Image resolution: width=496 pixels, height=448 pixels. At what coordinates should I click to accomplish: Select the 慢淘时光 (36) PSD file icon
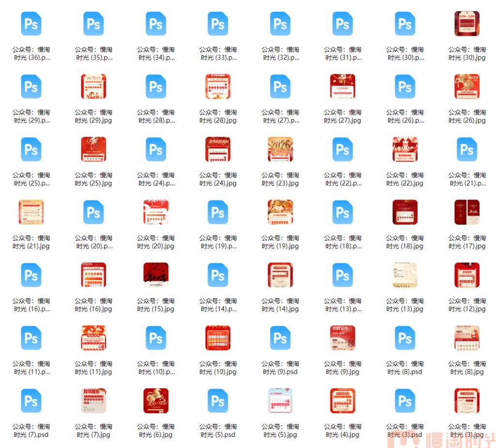coord(31,24)
